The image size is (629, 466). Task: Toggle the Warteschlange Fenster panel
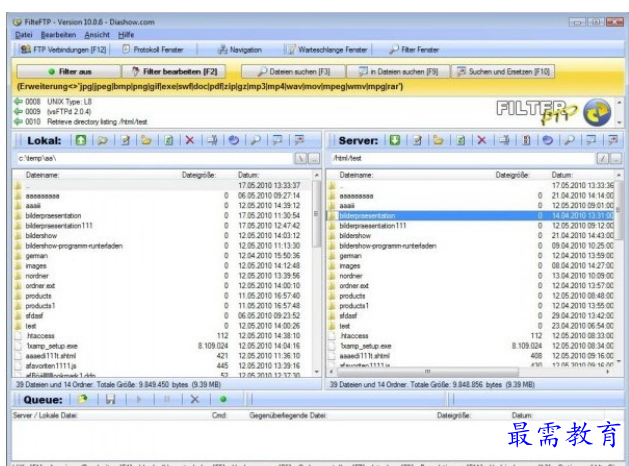point(326,48)
